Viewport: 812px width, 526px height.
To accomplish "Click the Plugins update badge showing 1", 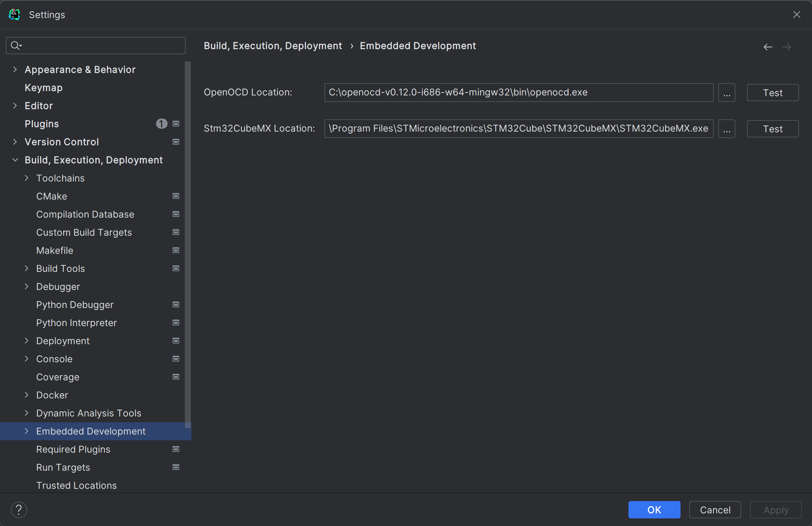I will click(x=161, y=124).
